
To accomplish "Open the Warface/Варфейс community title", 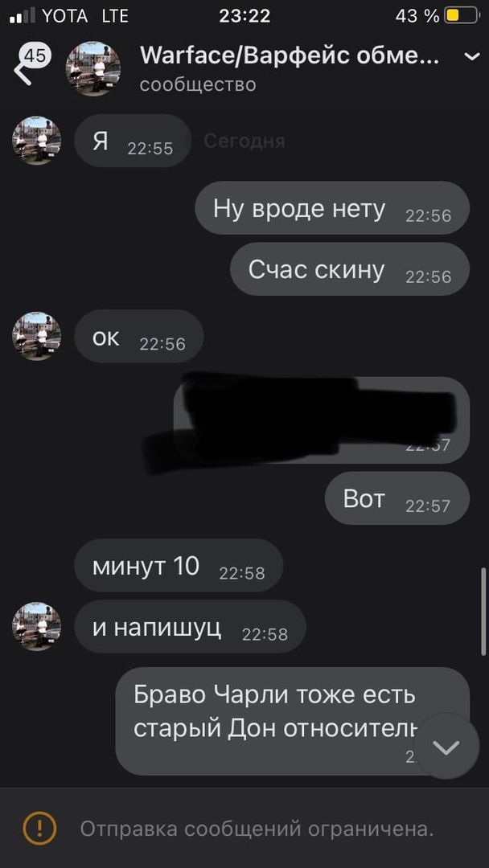I will click(289, 56).
